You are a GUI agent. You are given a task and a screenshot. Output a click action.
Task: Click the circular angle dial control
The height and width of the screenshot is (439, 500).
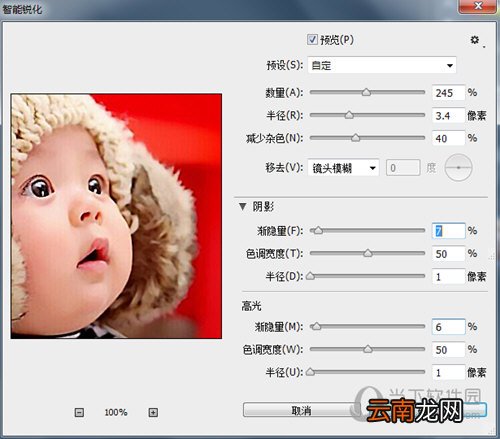459,168
